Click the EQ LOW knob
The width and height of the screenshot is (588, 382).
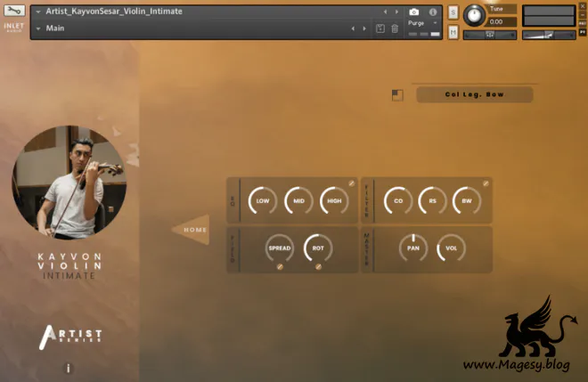coord(263,200)
